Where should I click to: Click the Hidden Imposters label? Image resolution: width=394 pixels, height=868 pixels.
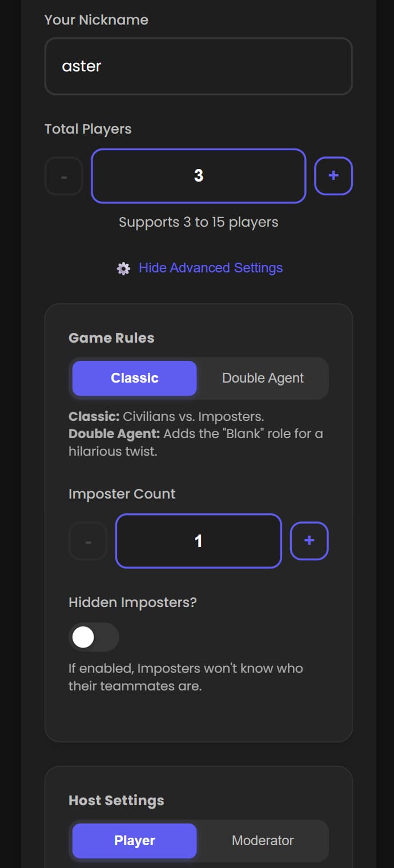132,602
